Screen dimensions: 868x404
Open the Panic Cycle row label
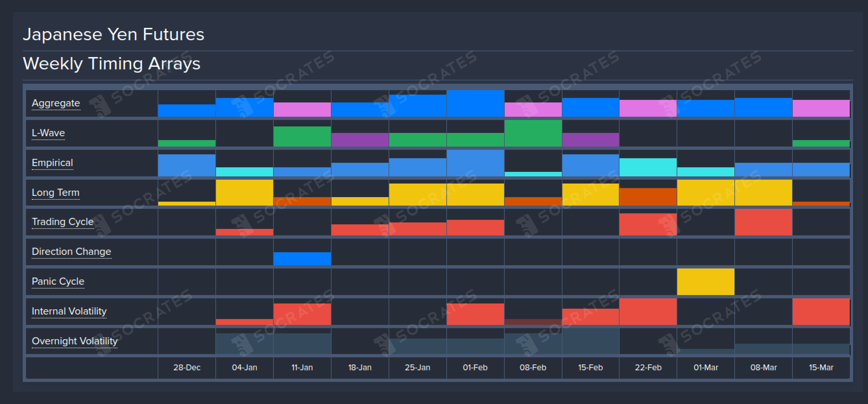pos(58,281)
